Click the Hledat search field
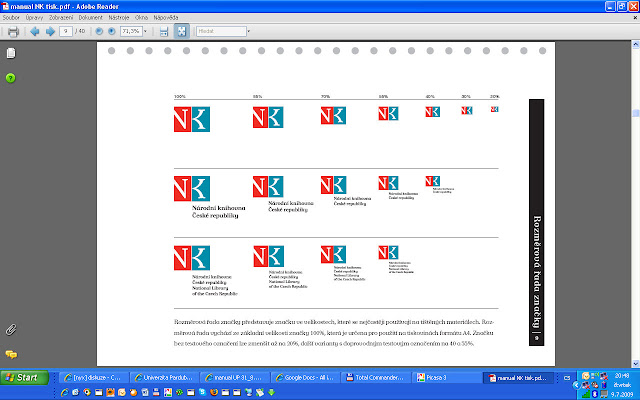This screenshot has height=400, width=640. coord(222,31)
